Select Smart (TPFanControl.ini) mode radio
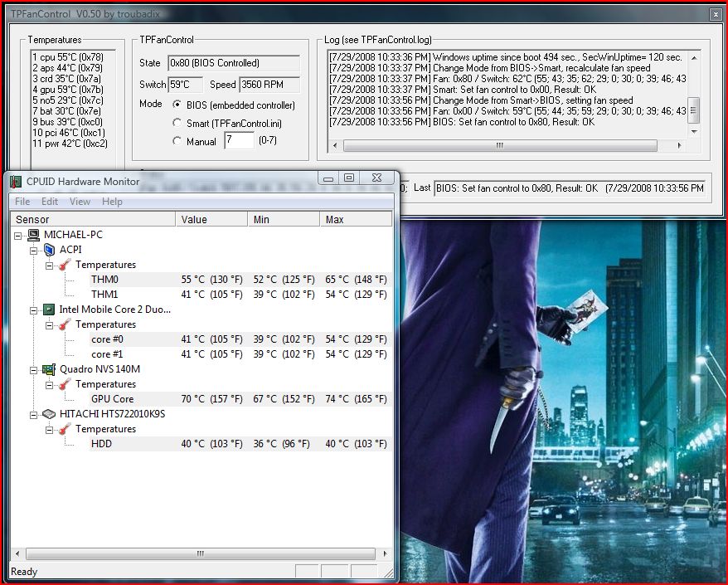 pos(177,123)
